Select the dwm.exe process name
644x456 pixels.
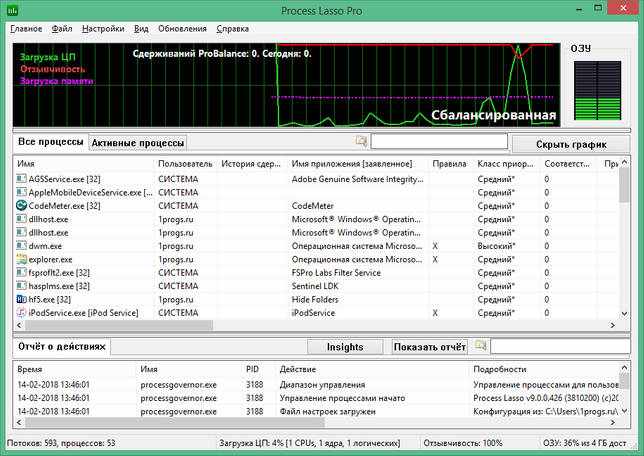pos(45,246)
